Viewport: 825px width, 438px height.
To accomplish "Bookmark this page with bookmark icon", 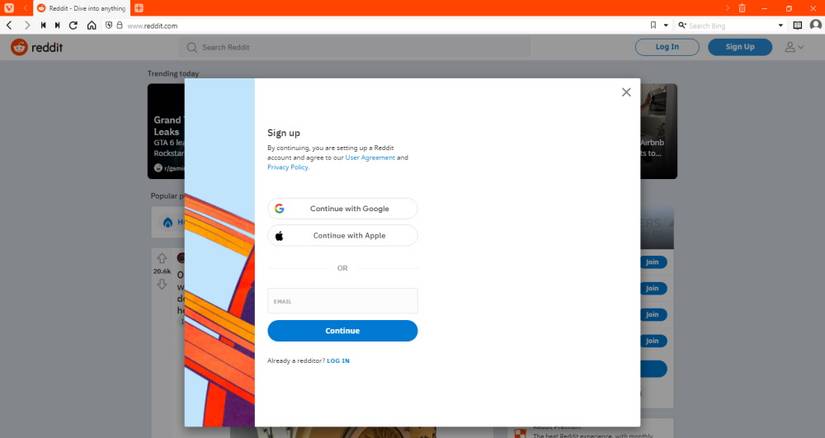I will 653,25.
